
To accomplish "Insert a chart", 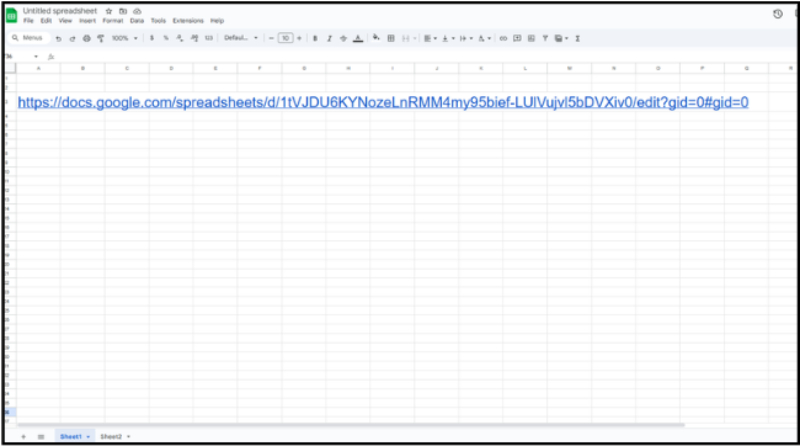I will pos(531,38).
